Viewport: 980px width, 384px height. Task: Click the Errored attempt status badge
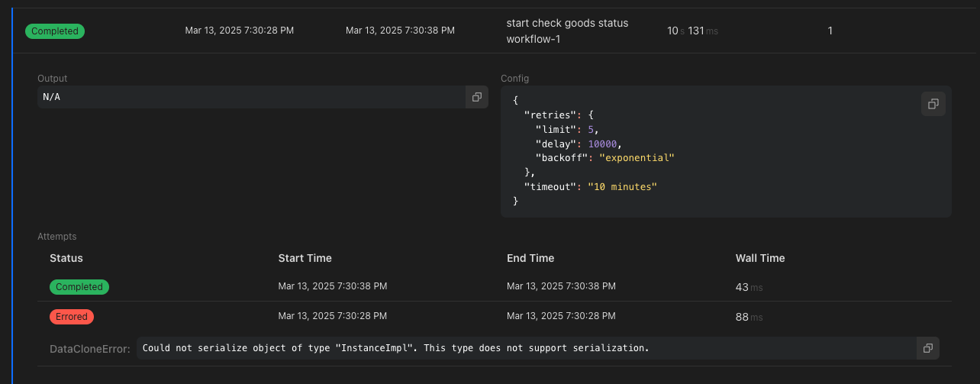point(72,316)
